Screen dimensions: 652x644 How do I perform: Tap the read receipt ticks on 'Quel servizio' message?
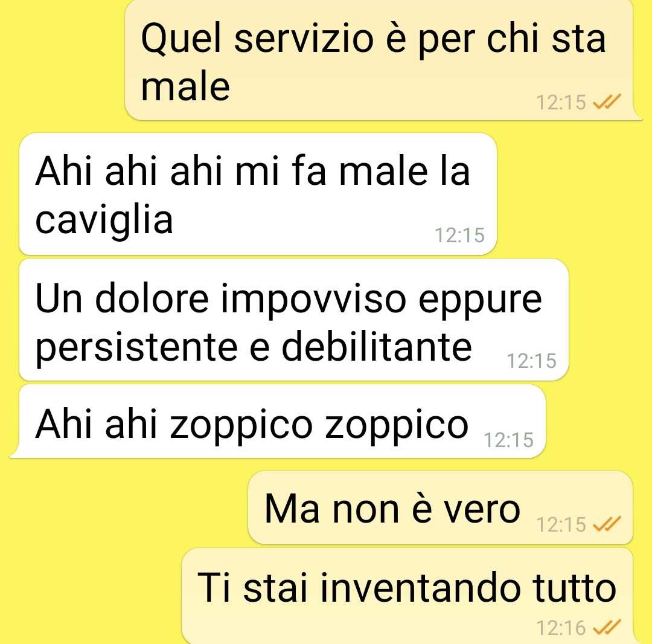(607, 101)
